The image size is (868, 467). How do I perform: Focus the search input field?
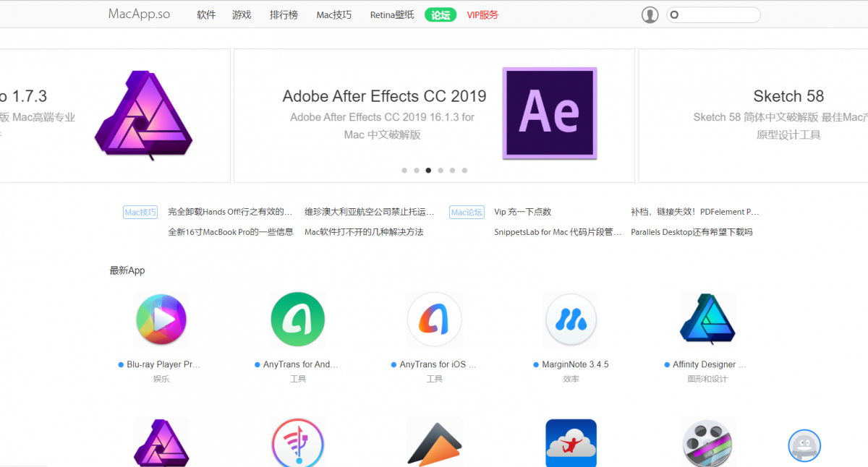click(713, 14)
